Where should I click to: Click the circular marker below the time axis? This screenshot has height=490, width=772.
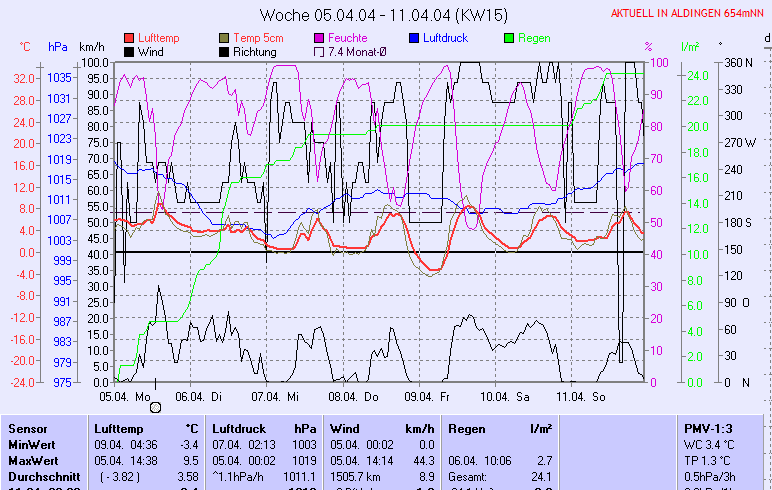tap(155, 407)
